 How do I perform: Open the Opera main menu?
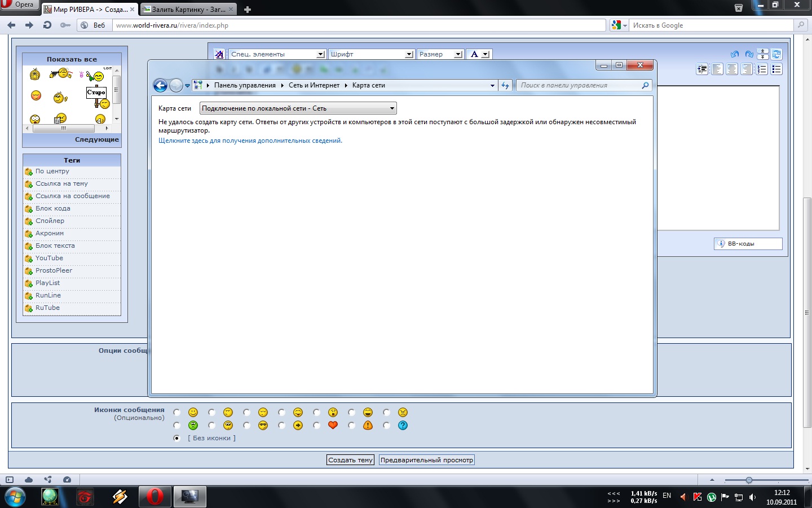[19, 5]
